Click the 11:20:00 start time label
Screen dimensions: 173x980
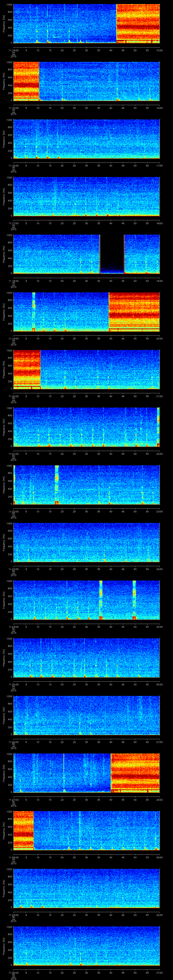point(13,396)
